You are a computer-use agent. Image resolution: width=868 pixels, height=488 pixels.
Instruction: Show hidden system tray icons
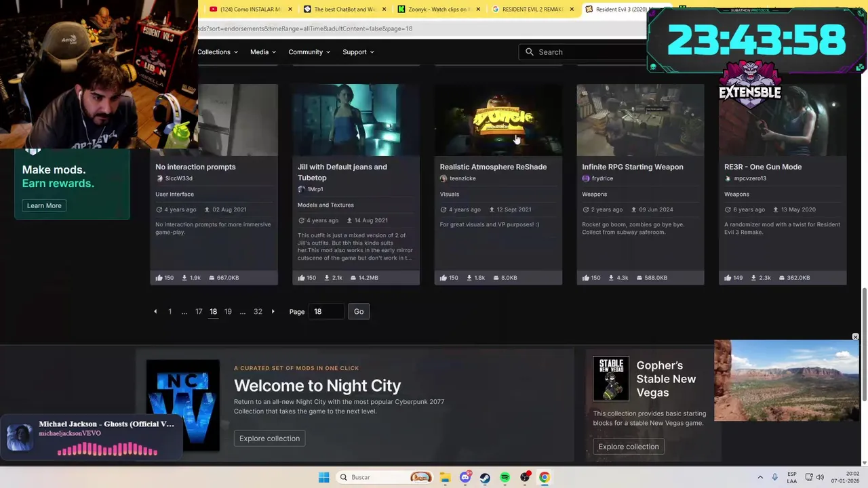(x=760, y=477)
